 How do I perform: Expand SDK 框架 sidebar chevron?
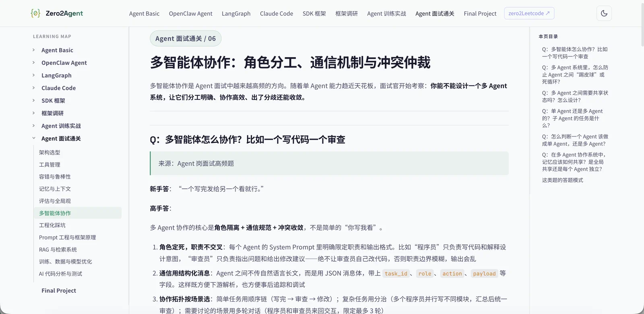coord(33,100)
